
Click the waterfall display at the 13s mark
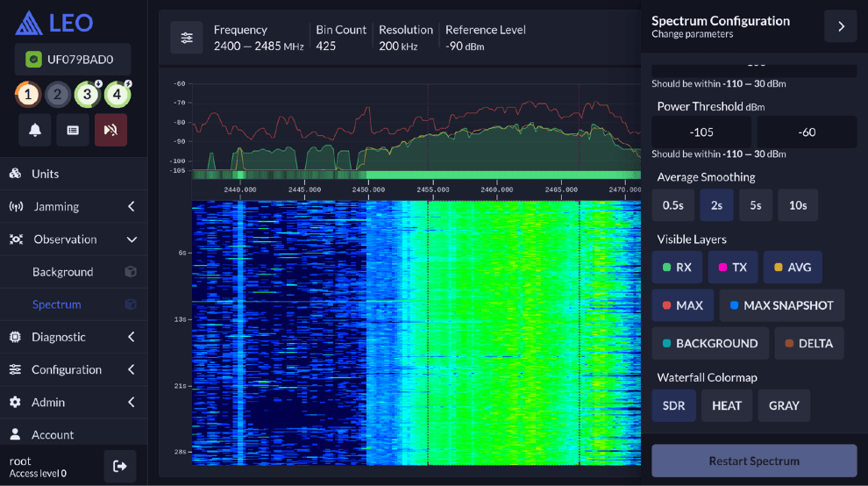point(416,319)
